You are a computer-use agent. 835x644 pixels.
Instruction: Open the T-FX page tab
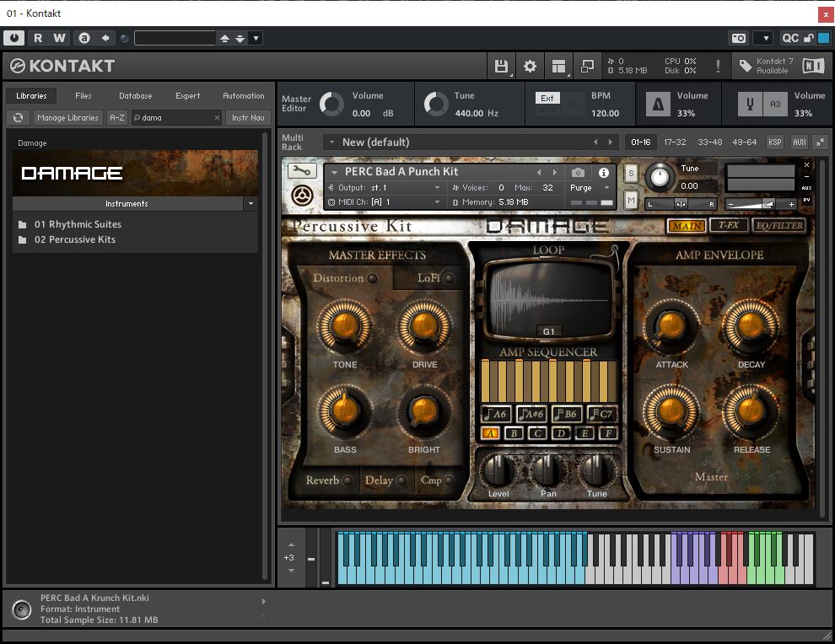(x=729, y=225)
